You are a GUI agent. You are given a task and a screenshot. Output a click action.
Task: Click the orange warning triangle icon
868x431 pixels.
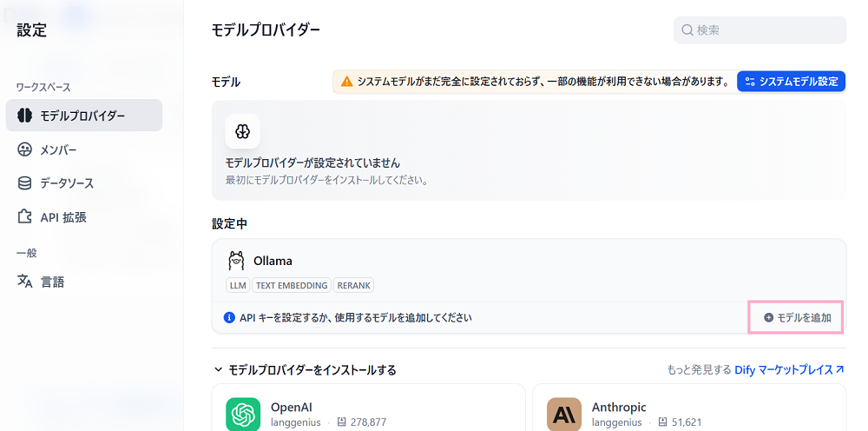click(346, 82)
